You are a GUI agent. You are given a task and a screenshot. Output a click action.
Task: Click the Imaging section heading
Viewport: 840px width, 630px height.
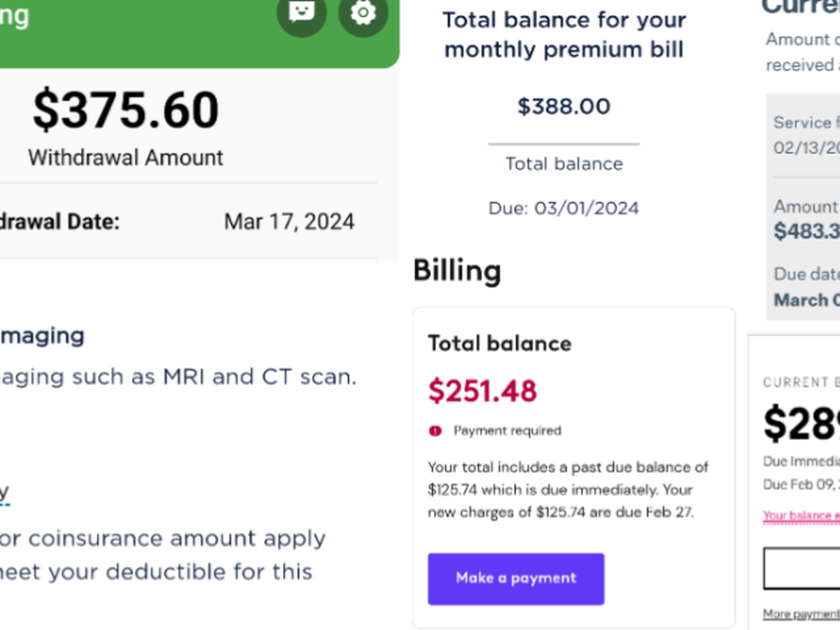42,336
